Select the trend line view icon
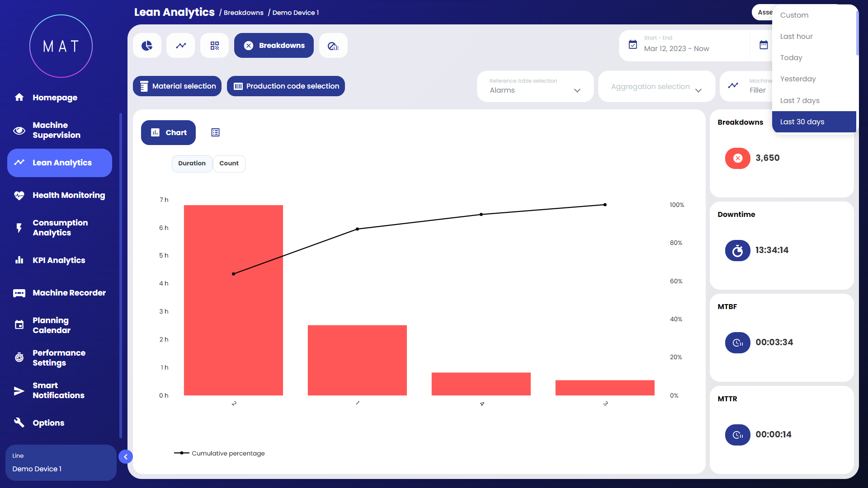The height and width of the screenshot is (488, 868). point(181,46)
